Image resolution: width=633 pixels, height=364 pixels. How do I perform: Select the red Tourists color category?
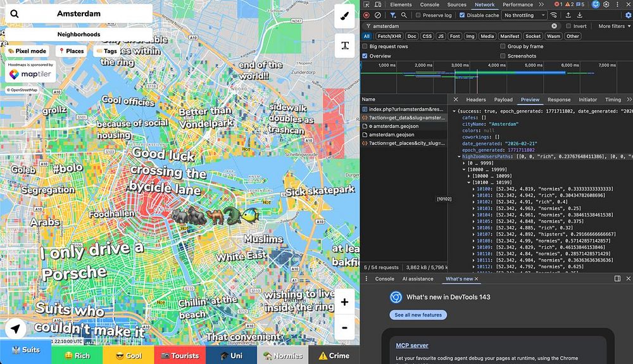coord(180,355)
